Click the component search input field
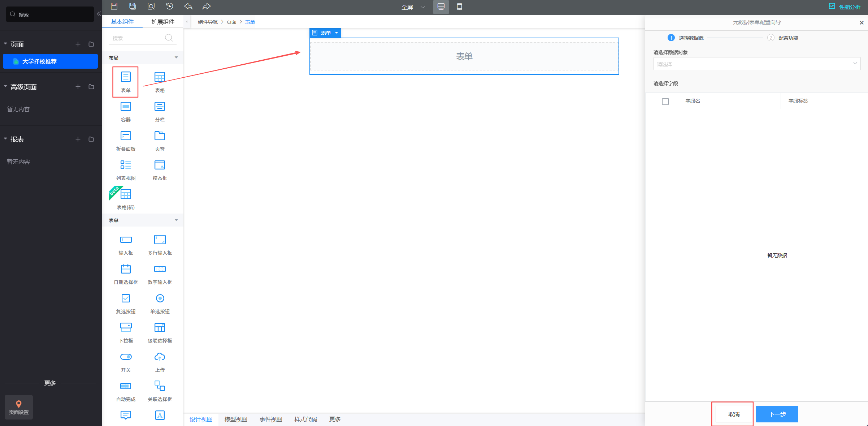The width and height of the screenshot is (868, 426). coord(137,38)
